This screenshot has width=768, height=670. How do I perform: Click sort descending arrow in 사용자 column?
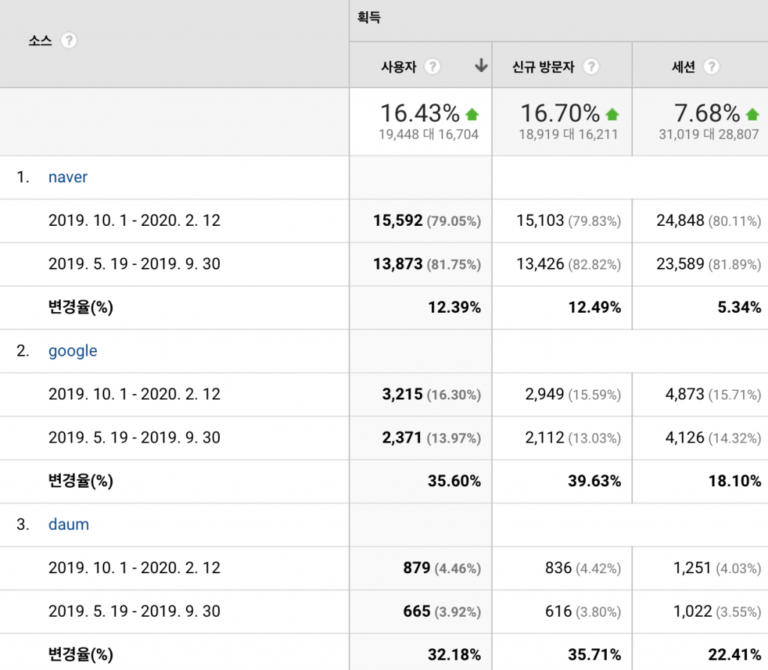click(x=481, y=67)
